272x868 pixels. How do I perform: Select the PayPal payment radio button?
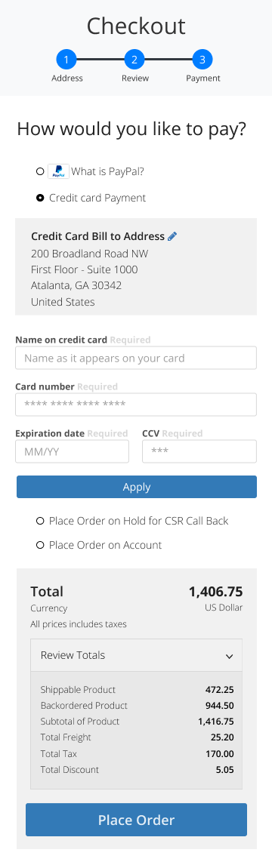(x=40, y=171)
